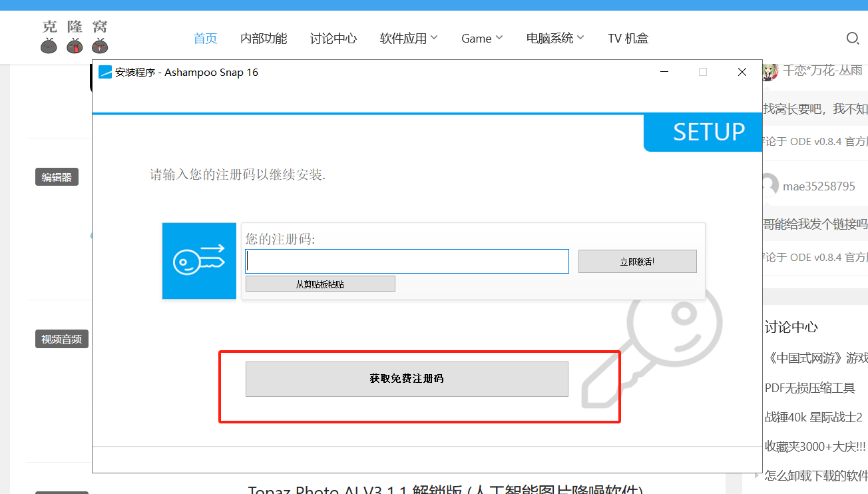The height and width of the screenshot is (494, 868).
Task: Open the PDF无损压缩工具 discussion link
Action: (x=810, y=387)
